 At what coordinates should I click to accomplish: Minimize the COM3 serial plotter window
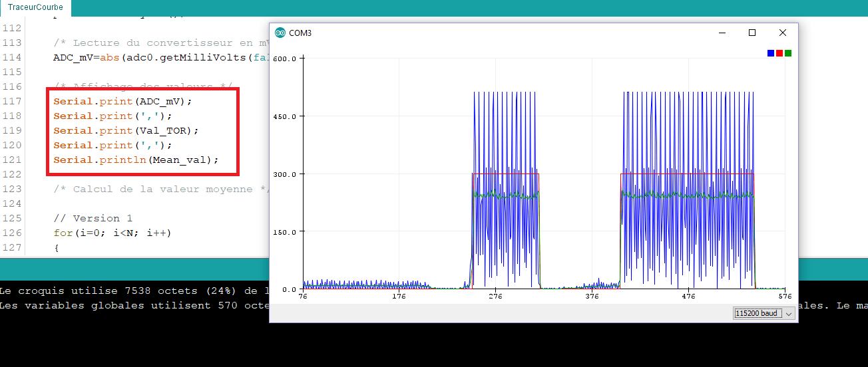[x=722, y=33]
